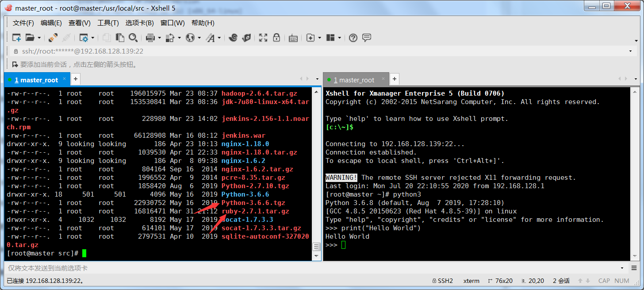Click the globe encoding icon
Viewport: 644px width, 290px height.
(x=190, y=38)
